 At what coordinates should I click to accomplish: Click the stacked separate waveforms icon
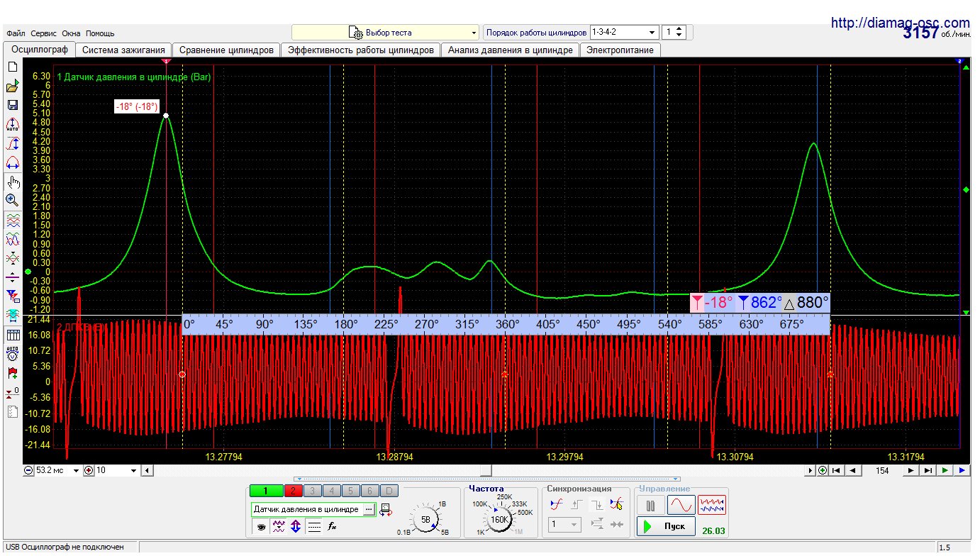[x=12, y=220]
